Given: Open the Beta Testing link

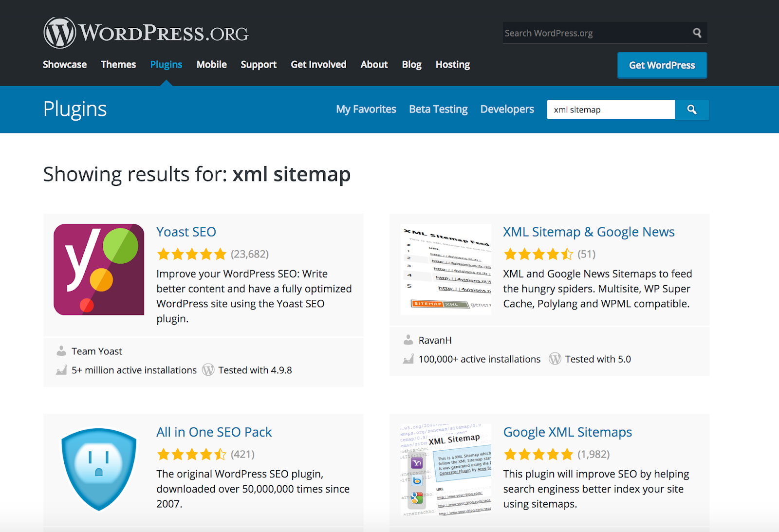Looking at the screenshot, I should [438, 110].
